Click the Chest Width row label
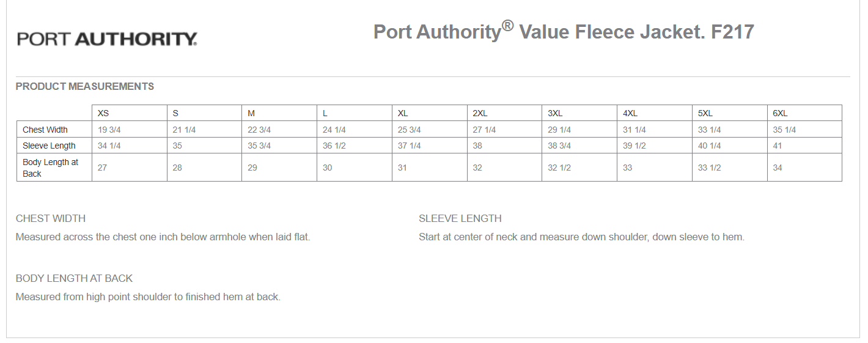868x343 pixels. (45, 130)
